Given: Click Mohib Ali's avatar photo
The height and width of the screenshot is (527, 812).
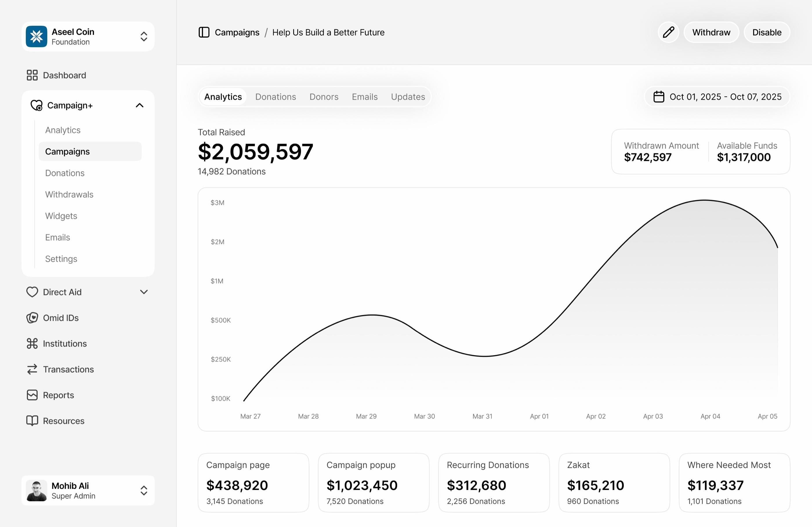Looking at the screenshot, I should click(37, 490).
